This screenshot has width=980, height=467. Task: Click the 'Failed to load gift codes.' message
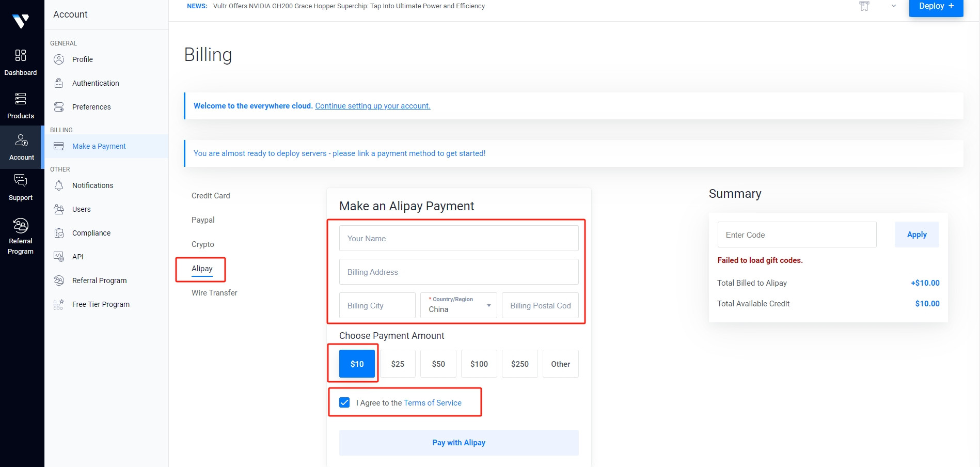pos(760,260)
